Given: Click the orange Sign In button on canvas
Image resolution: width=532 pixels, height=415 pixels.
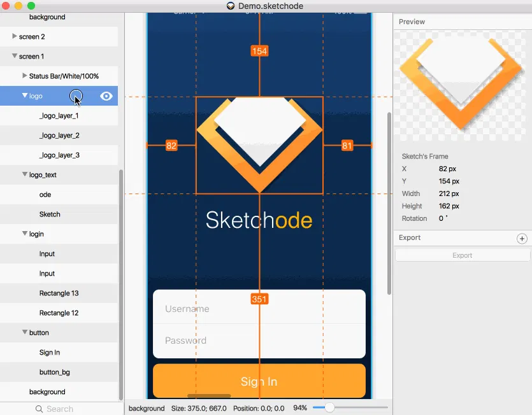Looking at the screenshot, I should (259, 381).
